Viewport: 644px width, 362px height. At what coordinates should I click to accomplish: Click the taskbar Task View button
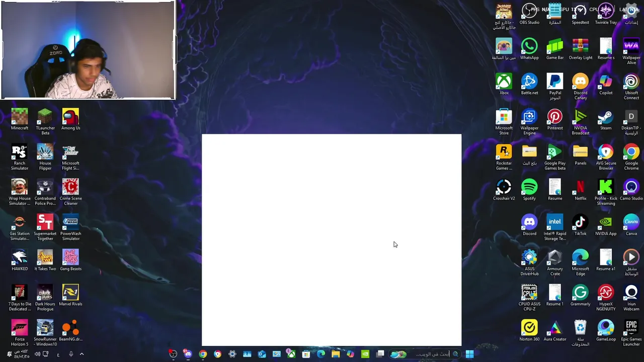click(380, 354)
